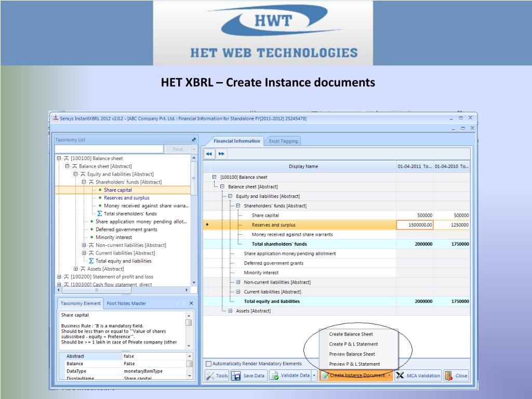Click the 01-04-2011 To... column header
Screen dimensions: 532x399
[x=415, y=166]
